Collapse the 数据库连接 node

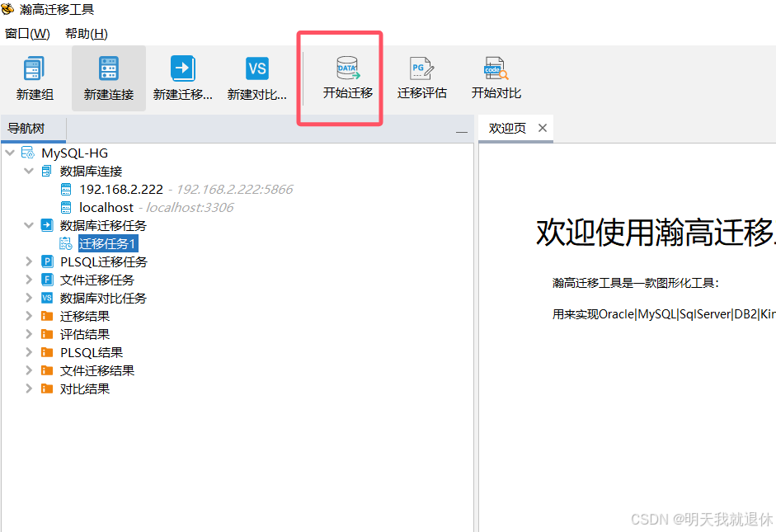click(29, 172)
